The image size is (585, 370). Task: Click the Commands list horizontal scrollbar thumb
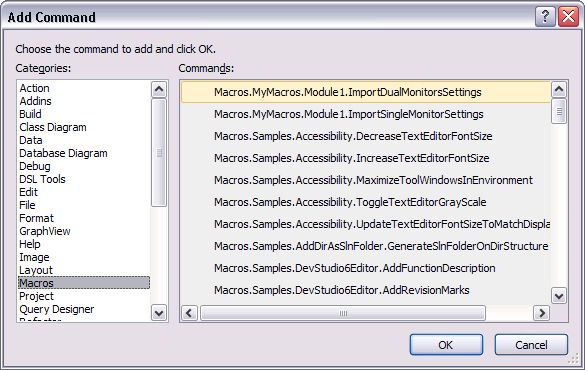343,313
